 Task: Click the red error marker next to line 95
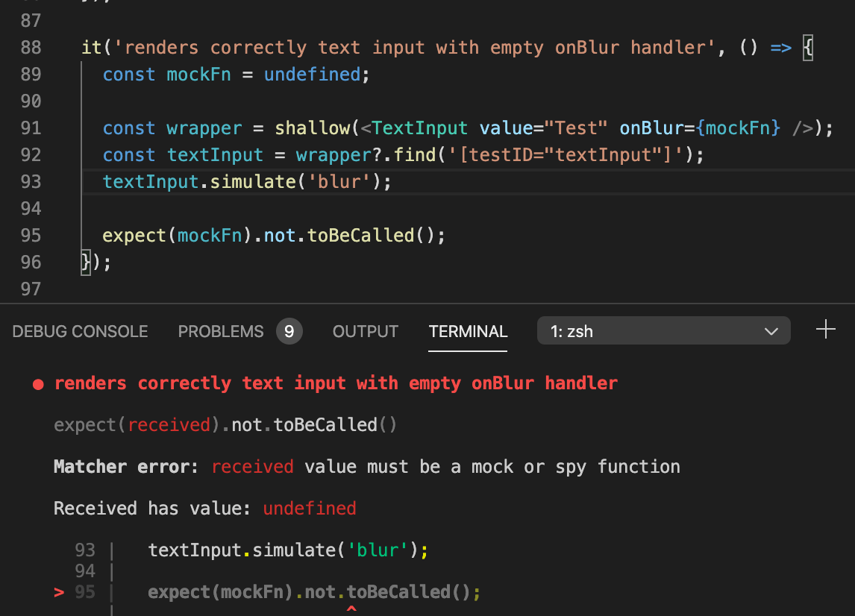pos(58,591)
